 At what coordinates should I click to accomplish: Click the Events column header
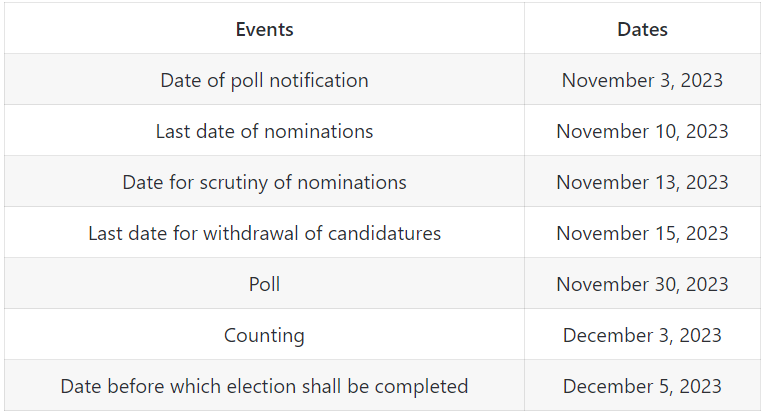264,29
